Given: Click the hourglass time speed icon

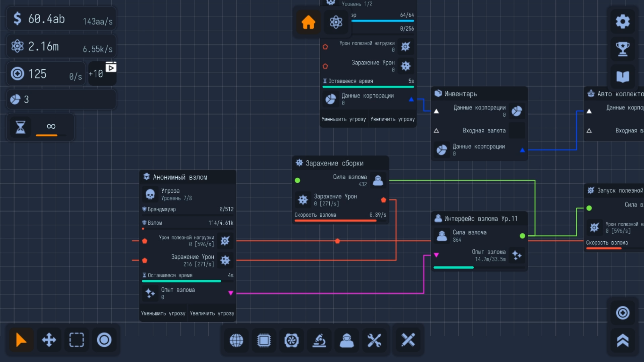Looking at the screenshot, I should pyautogui.click(x=20, y=127).
